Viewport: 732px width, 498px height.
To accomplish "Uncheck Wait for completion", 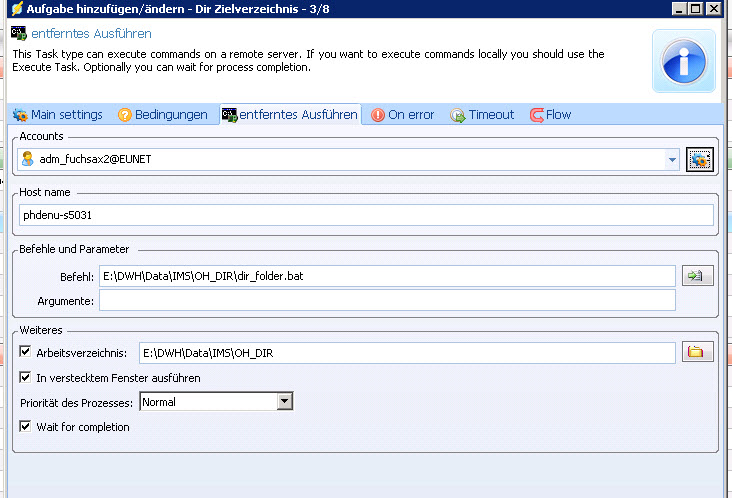I will [26, 427].
